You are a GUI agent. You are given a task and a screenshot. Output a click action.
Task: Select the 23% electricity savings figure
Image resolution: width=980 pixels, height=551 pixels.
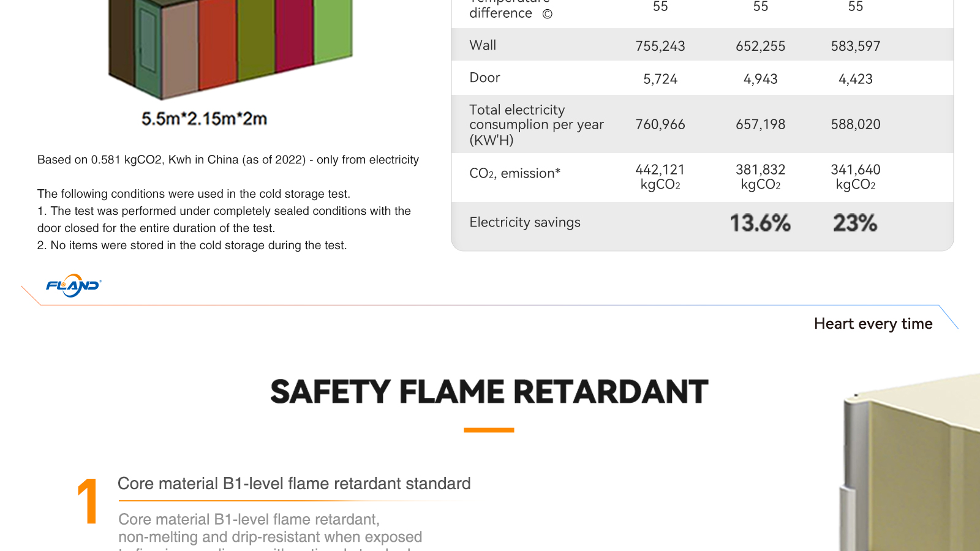tap(855, 223)
